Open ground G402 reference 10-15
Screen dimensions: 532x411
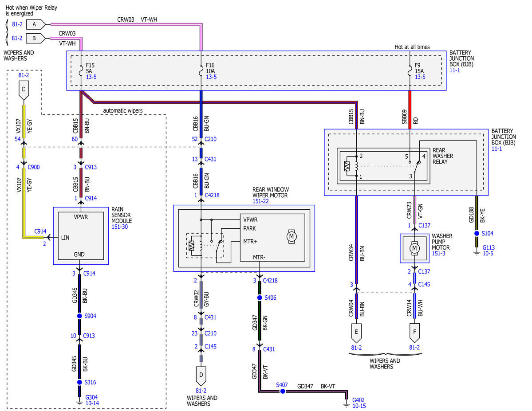pos(359,406)
